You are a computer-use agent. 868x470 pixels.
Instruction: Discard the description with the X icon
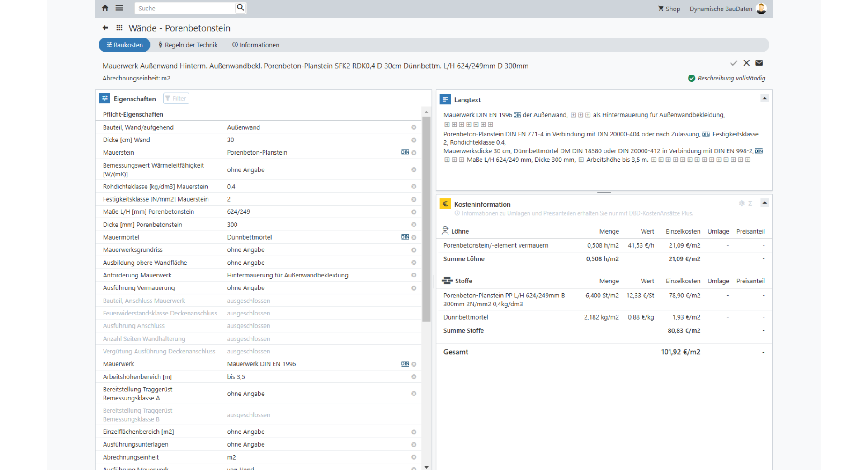click(x=746, y=63)
